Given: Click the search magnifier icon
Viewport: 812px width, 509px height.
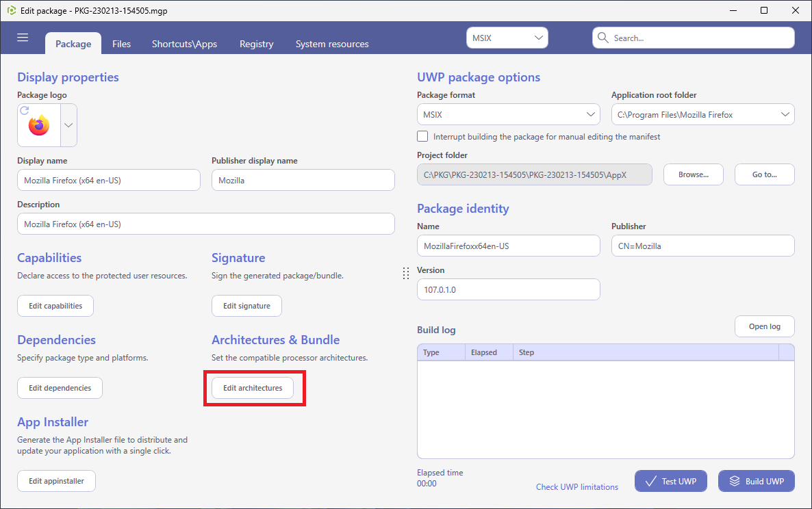Looking at the screenshot, I should 602,37.
